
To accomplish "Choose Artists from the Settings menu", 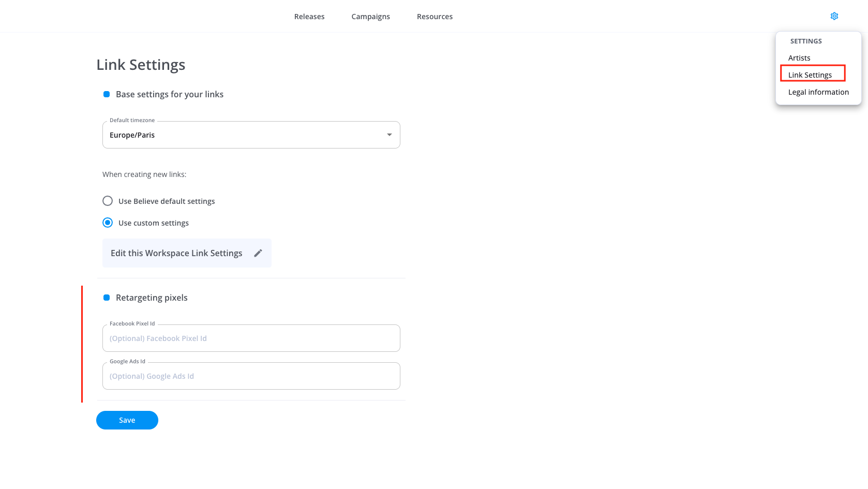I will pos(799,58).
